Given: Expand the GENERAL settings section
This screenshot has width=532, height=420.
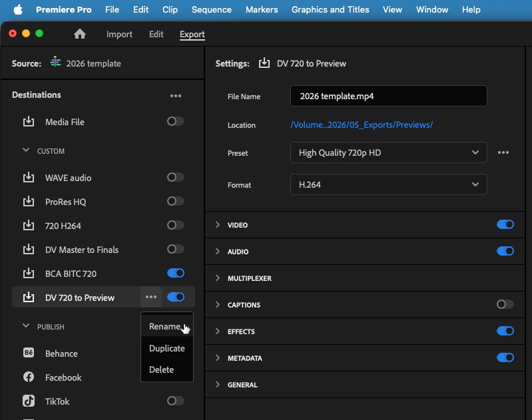Looking at the screenshot, I should (218, 384).
